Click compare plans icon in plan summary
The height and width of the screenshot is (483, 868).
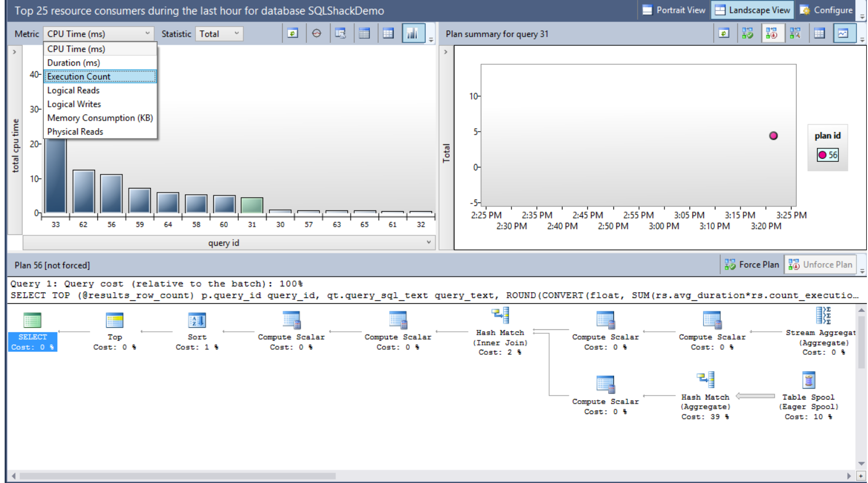pos(795,34)
